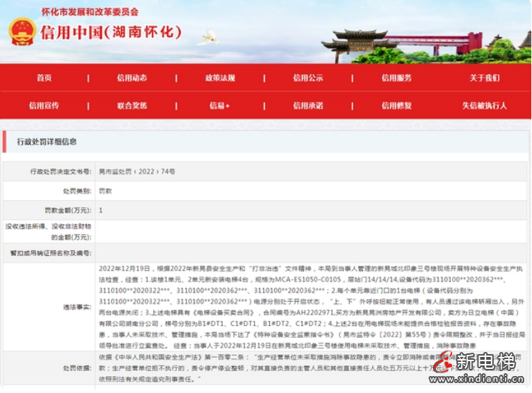The image size is (532, 393).
Task: Open the 信用承诺 menu item
Action: point(308,105)
